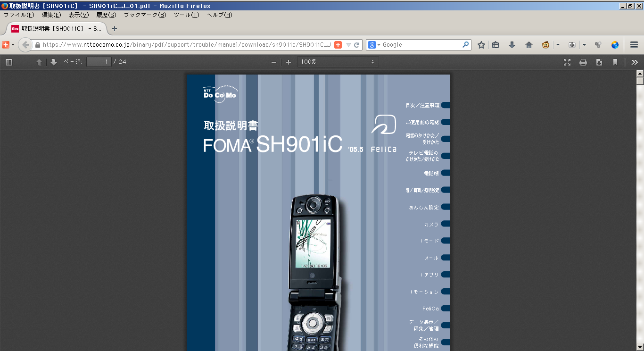Click the monkey face extension icon
644x351 pixels.
(546, 45)
